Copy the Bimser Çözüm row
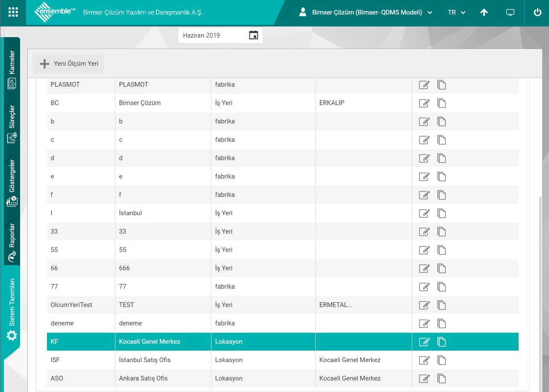This screenshot has width=549, height=392. click(441, 103)
